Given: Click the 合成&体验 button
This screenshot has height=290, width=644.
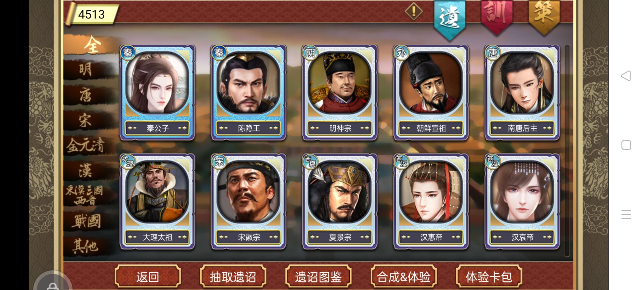Looking at the screenshot, I should (x=404, y=277).
